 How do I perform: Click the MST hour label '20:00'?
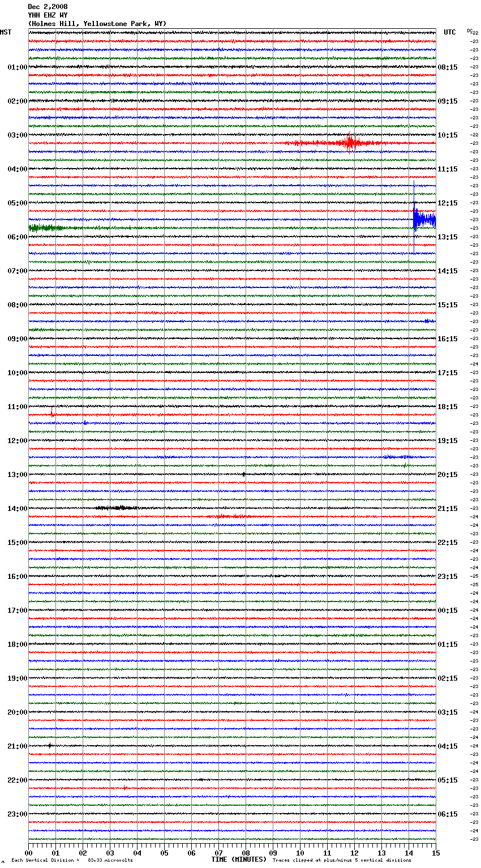18,712
